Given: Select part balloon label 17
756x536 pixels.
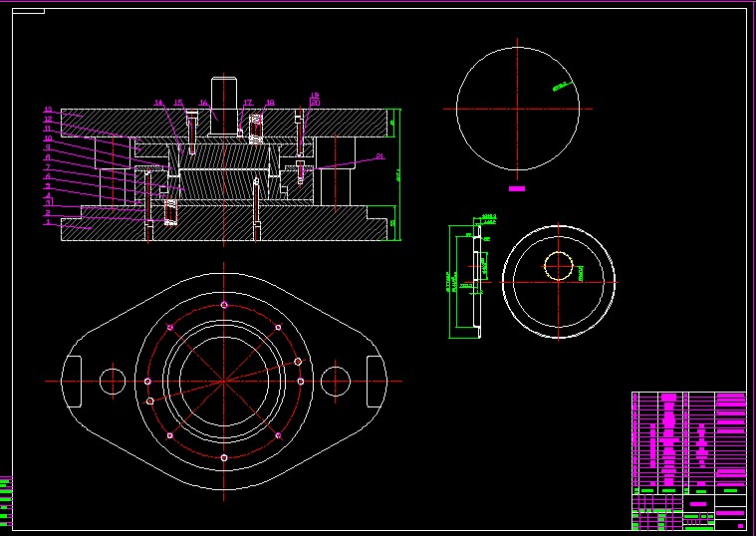Looking at the screenshot, I should click(248, 103).
